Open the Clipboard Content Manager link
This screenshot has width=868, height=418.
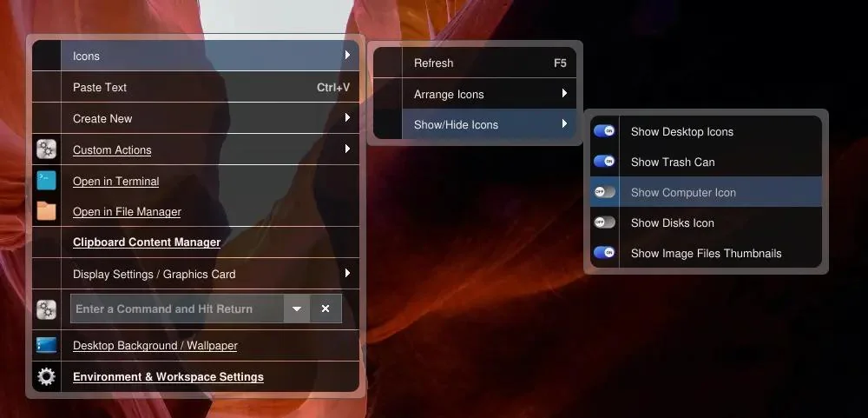pyautogui.click(x=147, y=242)
